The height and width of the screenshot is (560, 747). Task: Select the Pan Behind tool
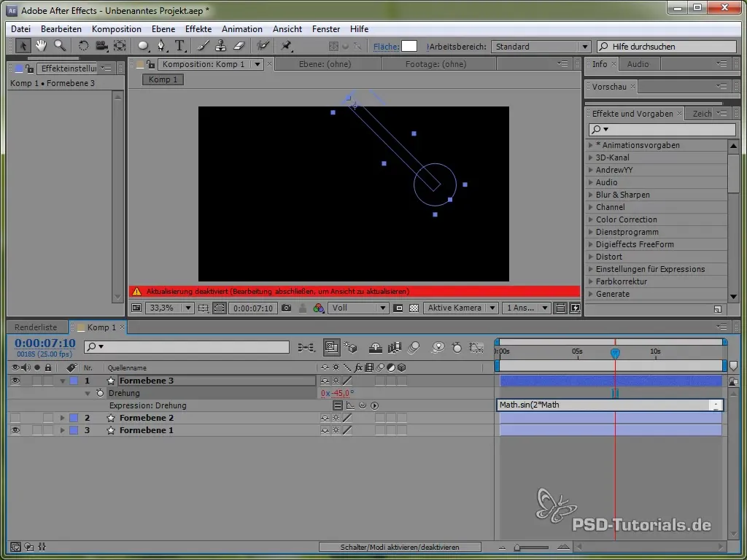120,46
